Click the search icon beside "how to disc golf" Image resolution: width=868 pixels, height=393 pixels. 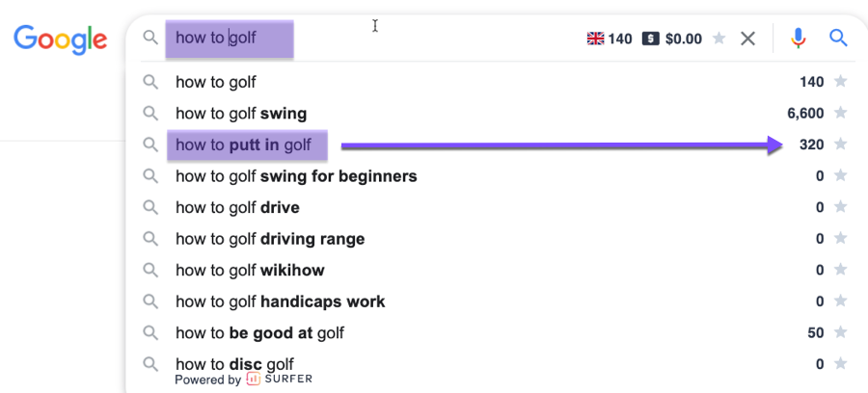(x=150, y=364)
